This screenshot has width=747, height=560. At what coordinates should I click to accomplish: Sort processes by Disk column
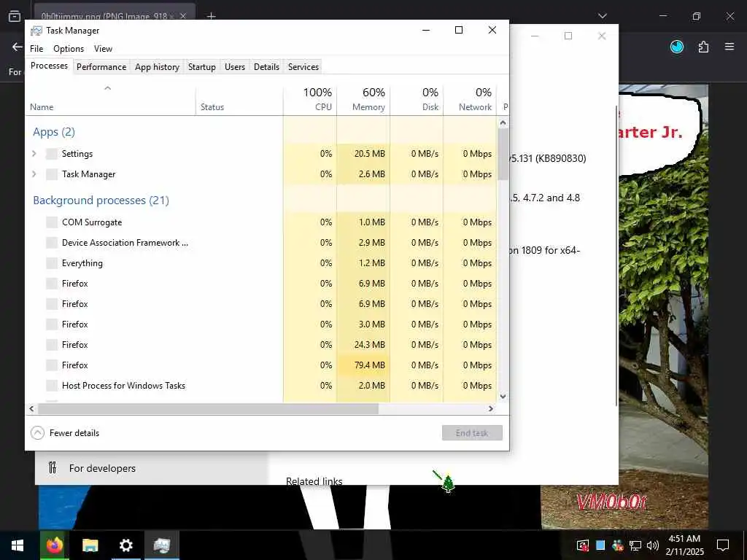pyautogui.click(x=417, y=99)
